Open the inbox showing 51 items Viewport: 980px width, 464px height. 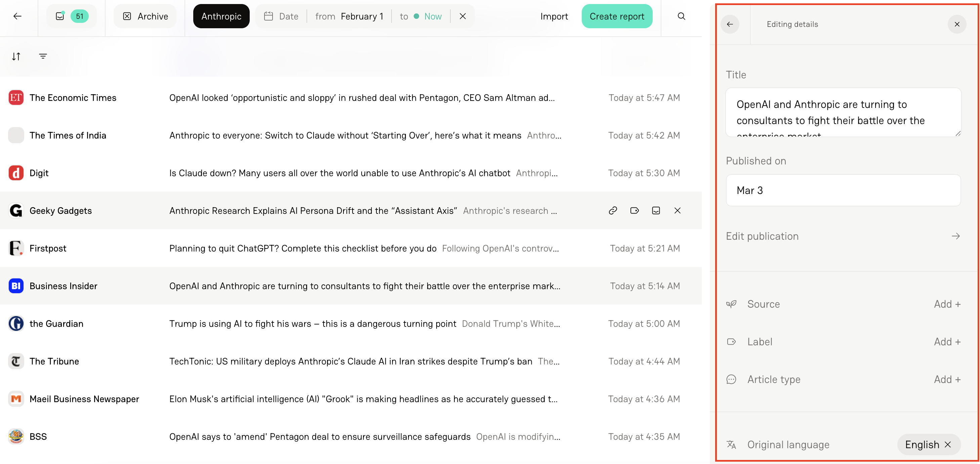pos(71,16)
